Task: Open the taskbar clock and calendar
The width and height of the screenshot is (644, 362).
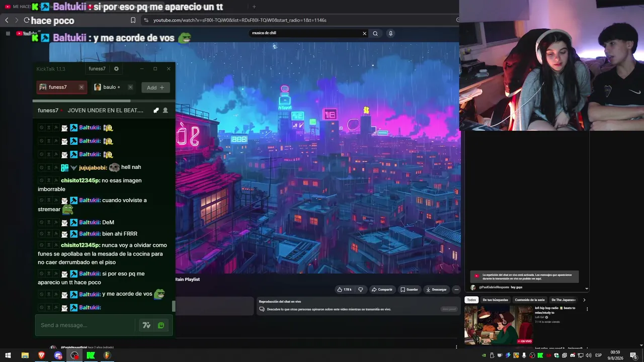Action: (615, 355)
